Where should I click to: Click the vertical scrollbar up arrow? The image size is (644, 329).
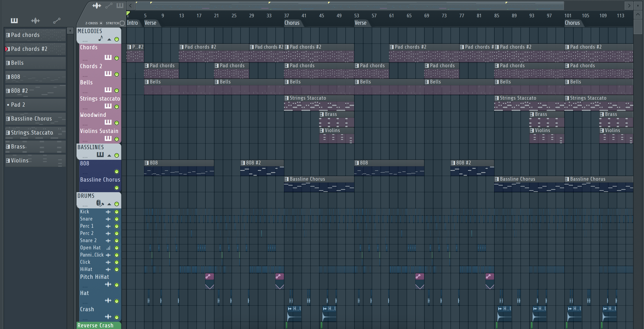(638, 15)
